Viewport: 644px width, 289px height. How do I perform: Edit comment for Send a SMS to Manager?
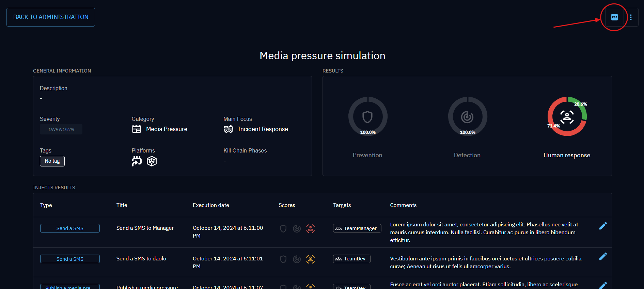point(603,226)
